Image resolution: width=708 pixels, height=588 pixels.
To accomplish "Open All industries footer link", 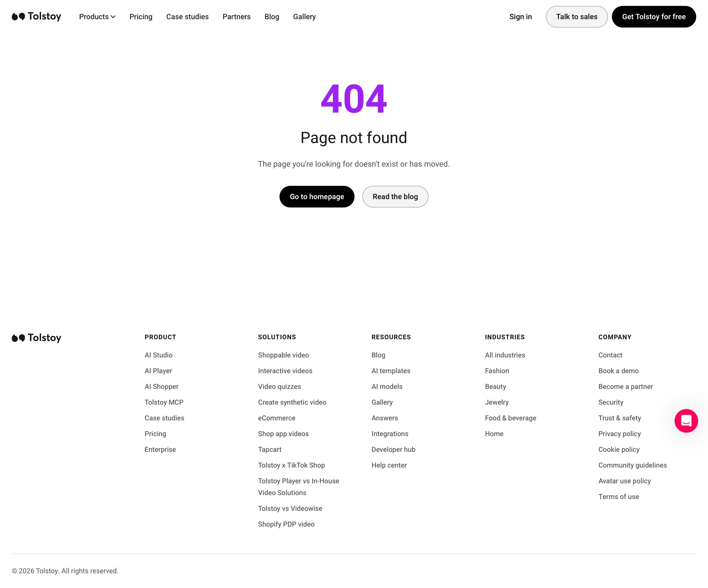I will tap(505, 355).
